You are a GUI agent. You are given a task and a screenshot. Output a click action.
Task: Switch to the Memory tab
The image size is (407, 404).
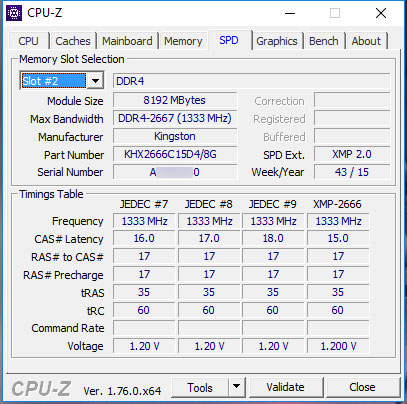[183, 41]
